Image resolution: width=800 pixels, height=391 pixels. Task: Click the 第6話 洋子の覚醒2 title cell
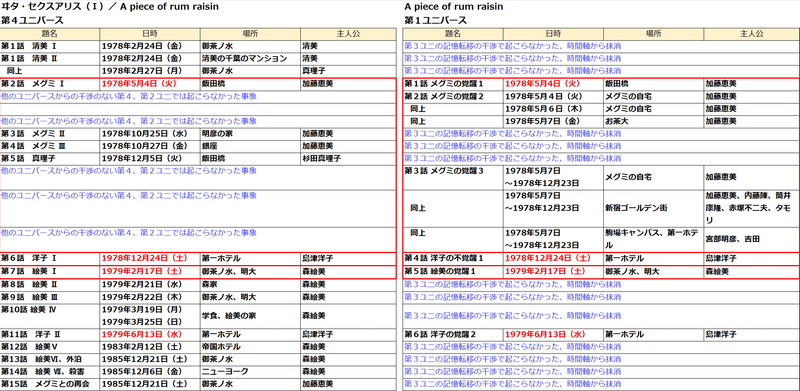453,335
